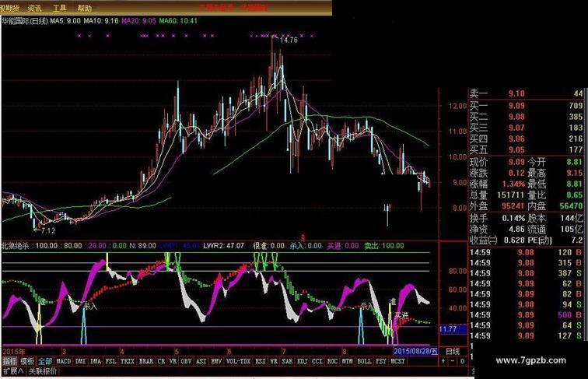The image size is (588, 379).
Task: Switch indicator to CCI
Action: tap(317, 361)
